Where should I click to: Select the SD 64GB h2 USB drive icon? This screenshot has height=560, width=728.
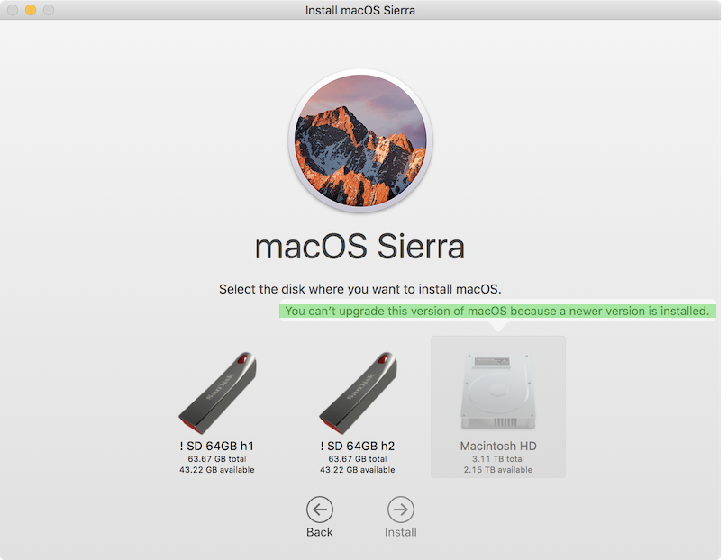tap(358, 393)
